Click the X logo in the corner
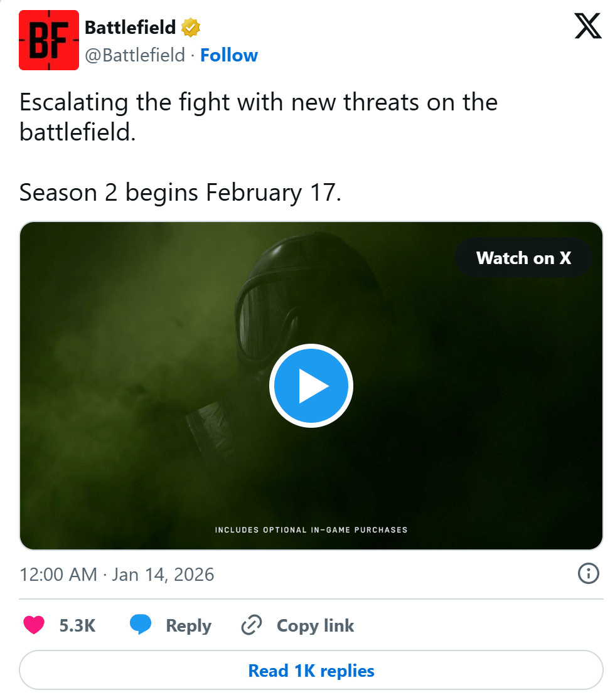The height and width of the screenshot is (700, 615). [x=588, y=26]
